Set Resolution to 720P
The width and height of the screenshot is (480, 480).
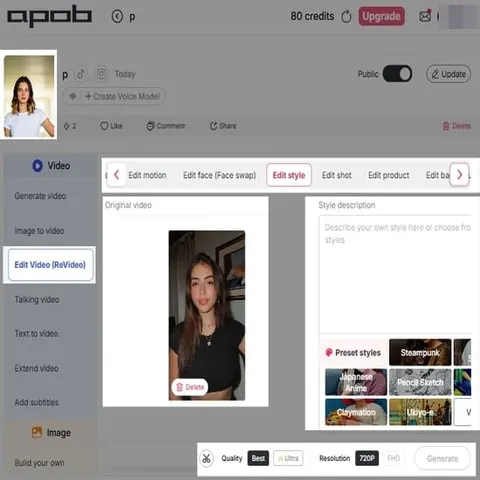(x=367, y=458)
